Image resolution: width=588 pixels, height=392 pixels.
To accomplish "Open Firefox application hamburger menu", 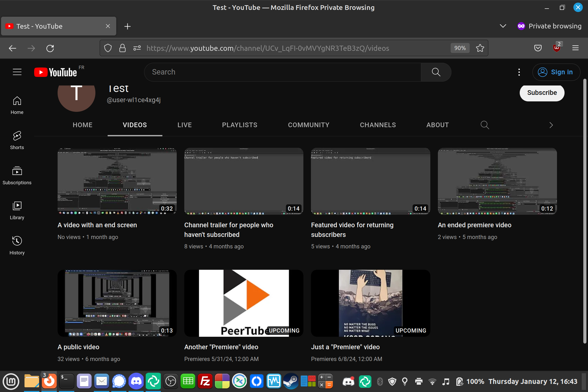I will [x=575, y=48].
